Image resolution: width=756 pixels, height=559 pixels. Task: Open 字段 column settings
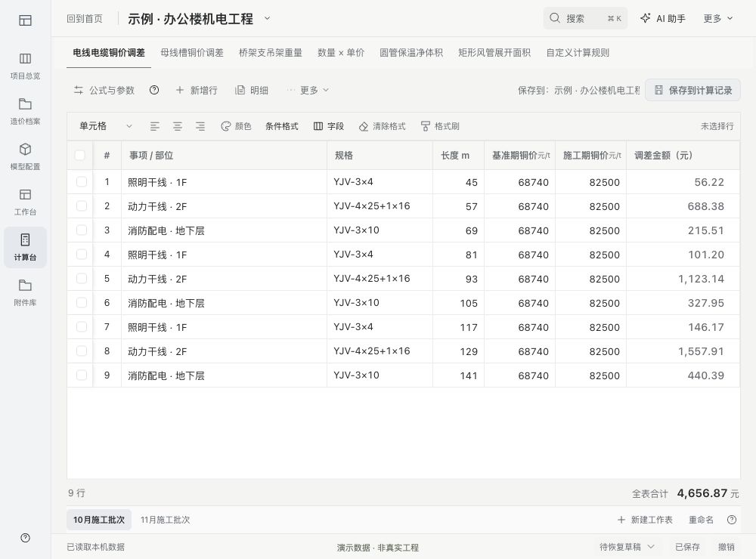pos(329,126)
